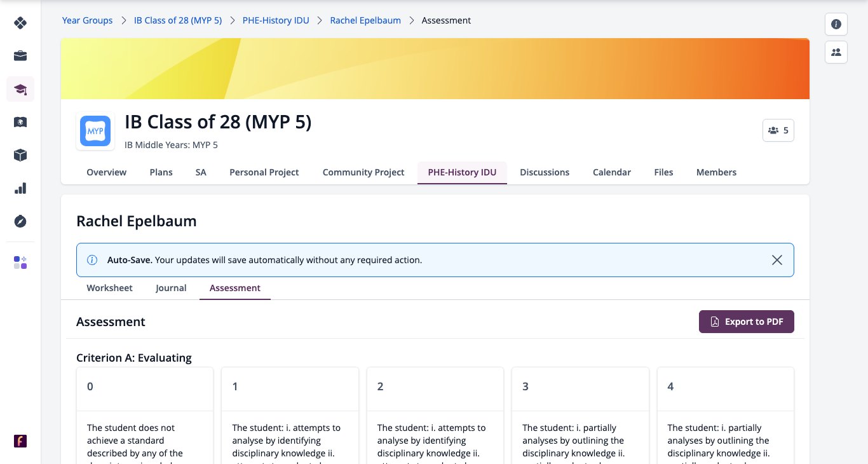868x464 pixels.
Task: Click the ManageBac logo icon in sidebar
Action: pos(20,23)
